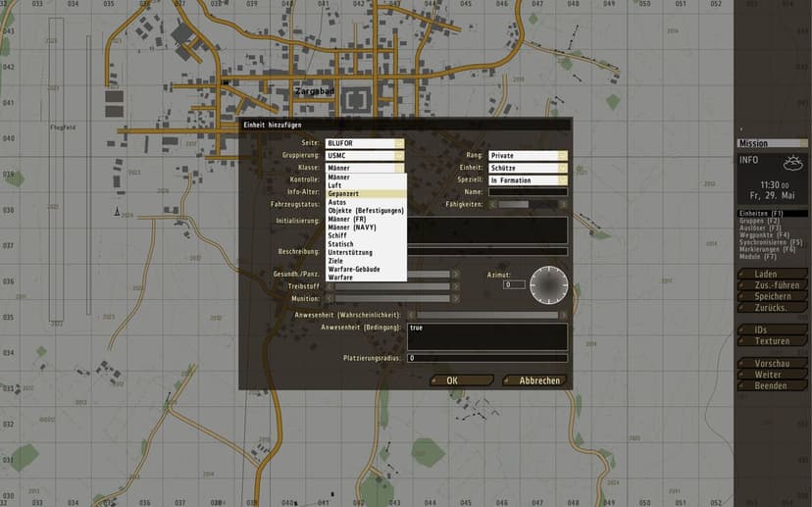Exit the editor with Beenden
This screenshot has width=812, height=507.
tap(772, 385)
